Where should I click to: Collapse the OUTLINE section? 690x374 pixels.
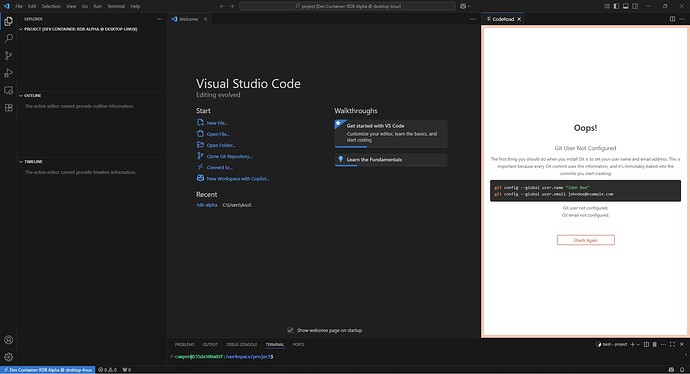click(21, 95)
